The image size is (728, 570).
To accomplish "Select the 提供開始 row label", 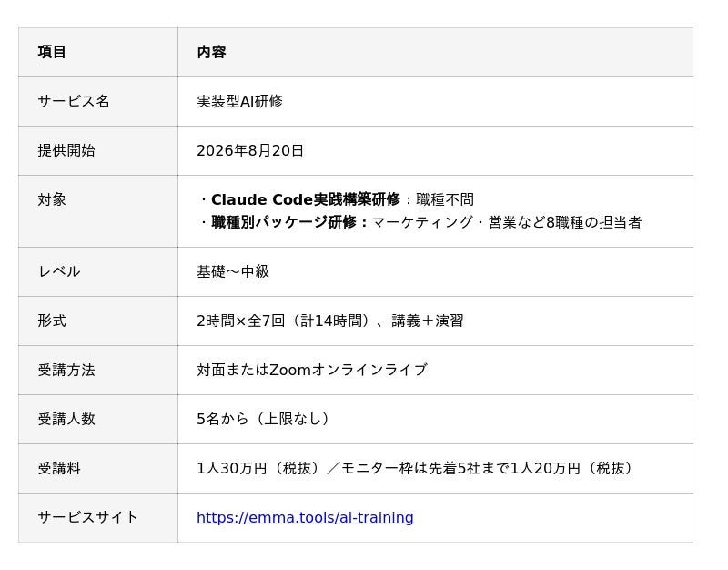I will click(x=66, y=150).
